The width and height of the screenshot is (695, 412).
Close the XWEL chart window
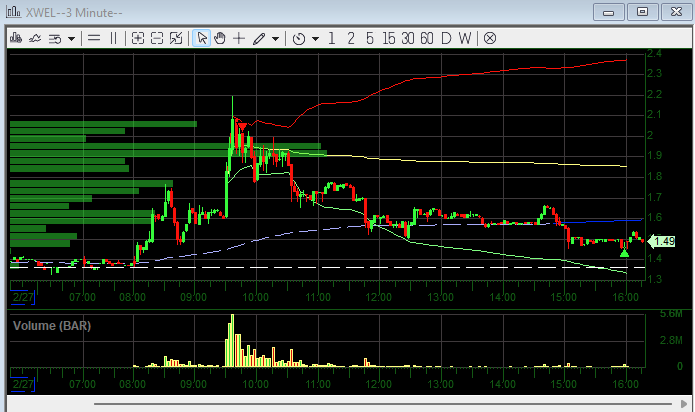[676, 12]
